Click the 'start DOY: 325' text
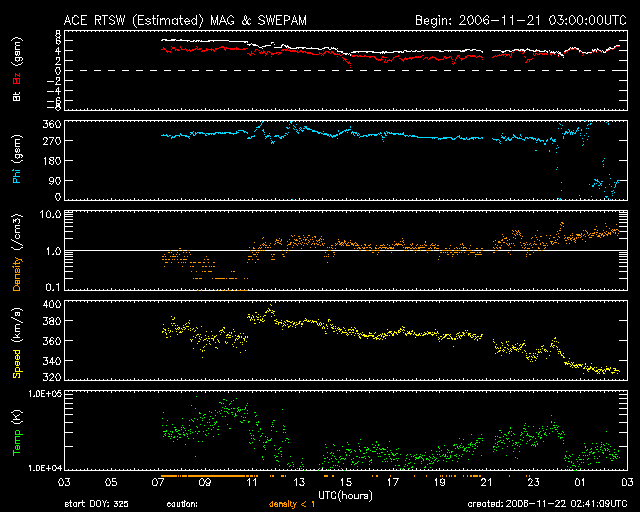The width and height of the screenshot is (640, 512). (96, 504)
